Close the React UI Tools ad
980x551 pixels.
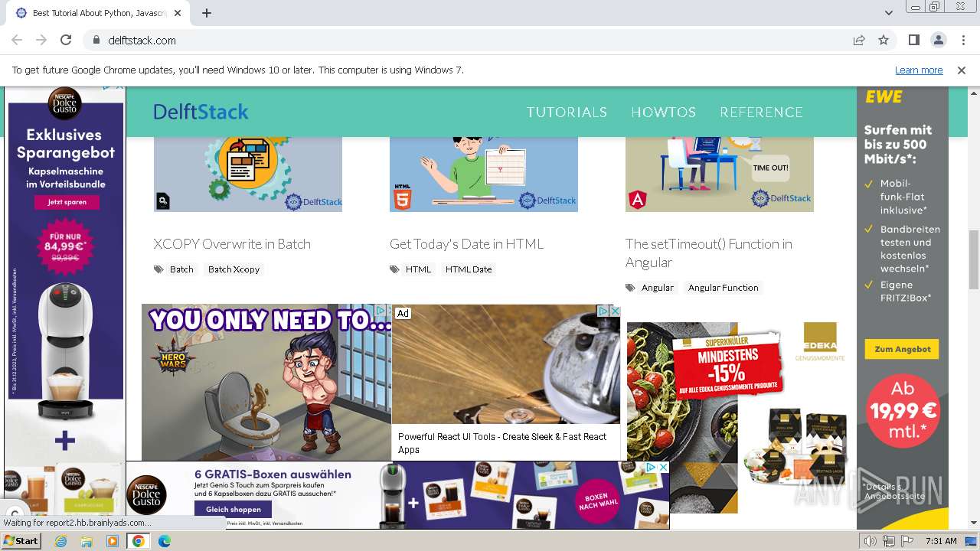[x=614, y=311]
